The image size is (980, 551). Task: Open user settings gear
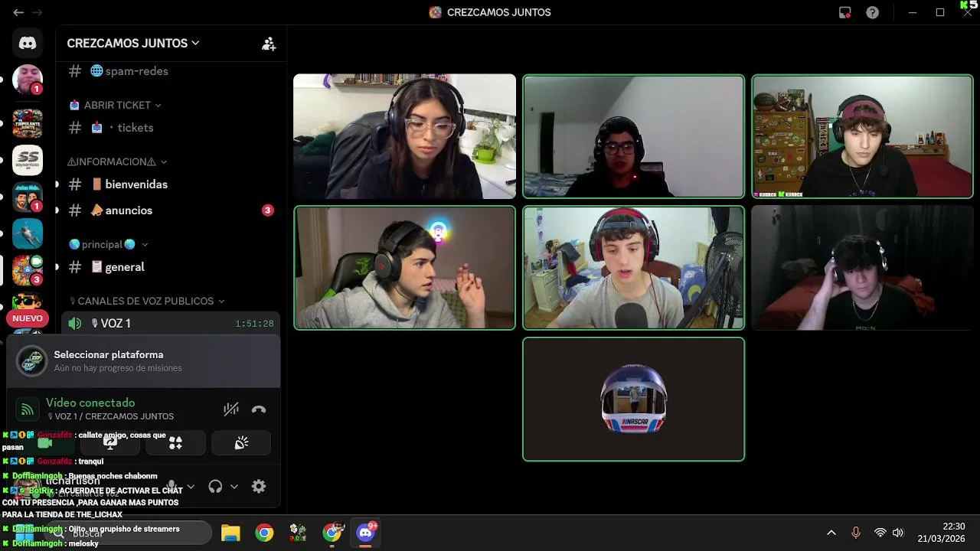(259, 486)
